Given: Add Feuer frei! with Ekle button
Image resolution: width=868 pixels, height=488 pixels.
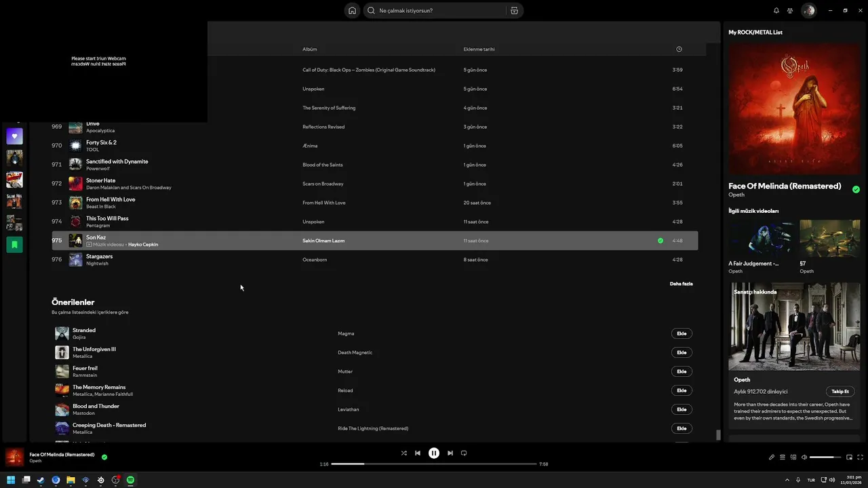Looking at the screenshot, I should pyautogui.click(x=682, y=371).
